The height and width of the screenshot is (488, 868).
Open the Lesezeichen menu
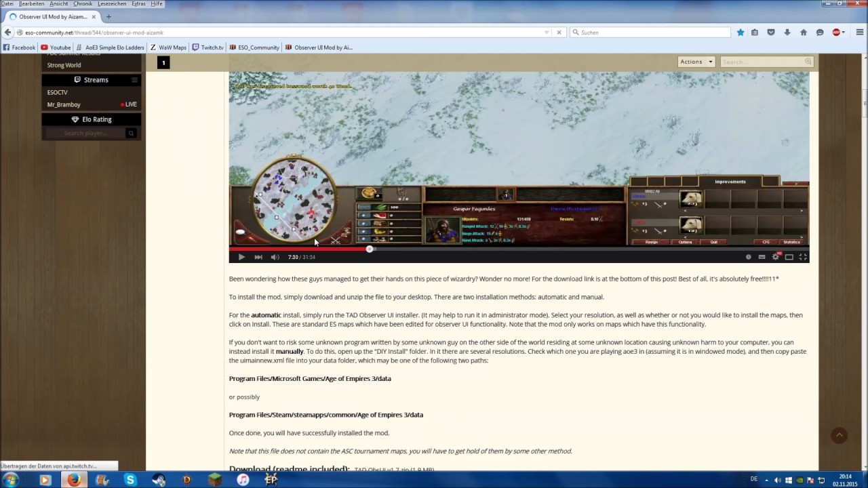112,3
